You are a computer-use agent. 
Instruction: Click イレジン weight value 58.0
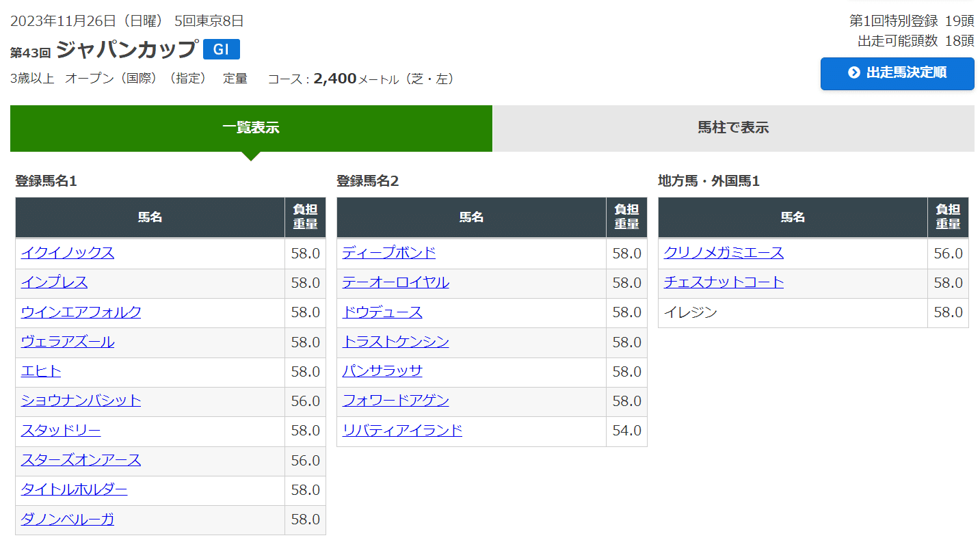949,312
